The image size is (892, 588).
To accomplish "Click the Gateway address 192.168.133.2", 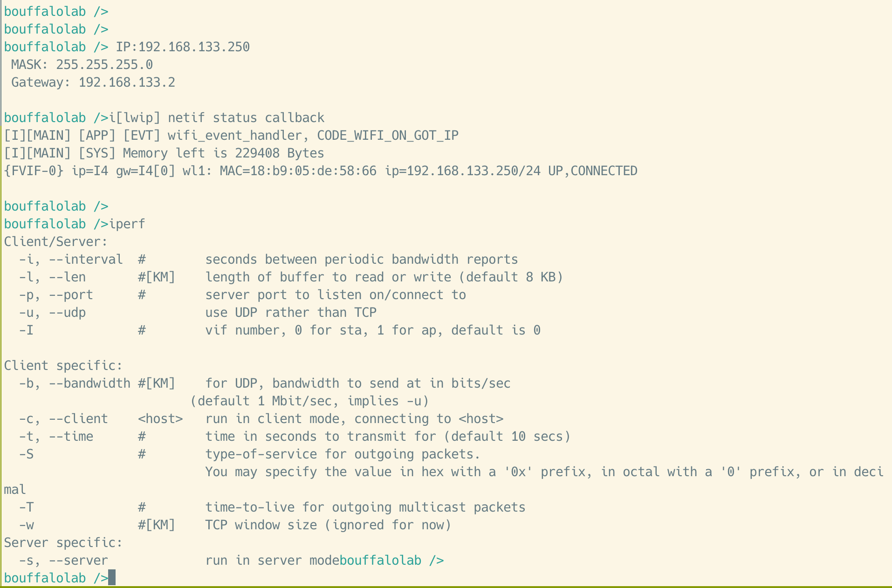I will coord(127,82).
